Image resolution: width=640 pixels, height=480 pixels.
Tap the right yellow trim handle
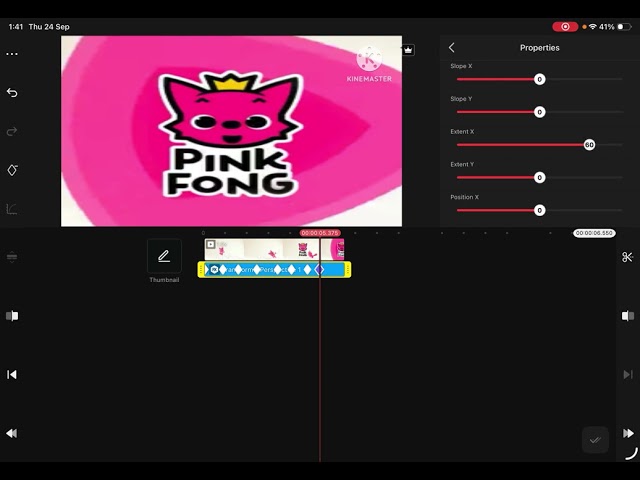(348, 269)
